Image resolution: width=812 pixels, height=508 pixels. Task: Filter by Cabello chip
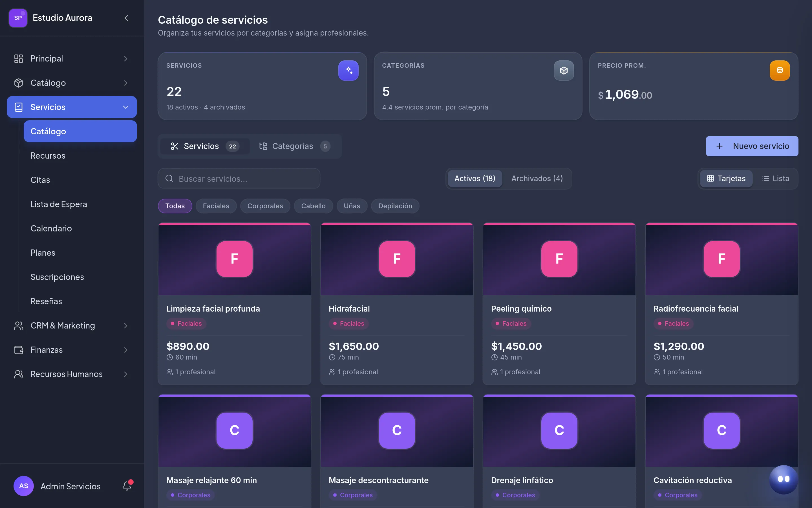pos(313,206)
